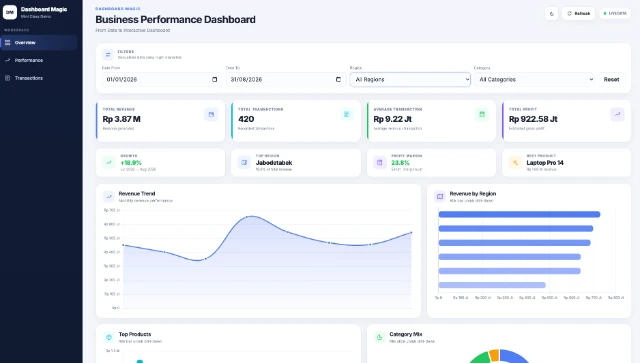
Task: Click the Dashboard Magic DM logo
Action: (10, 12)
